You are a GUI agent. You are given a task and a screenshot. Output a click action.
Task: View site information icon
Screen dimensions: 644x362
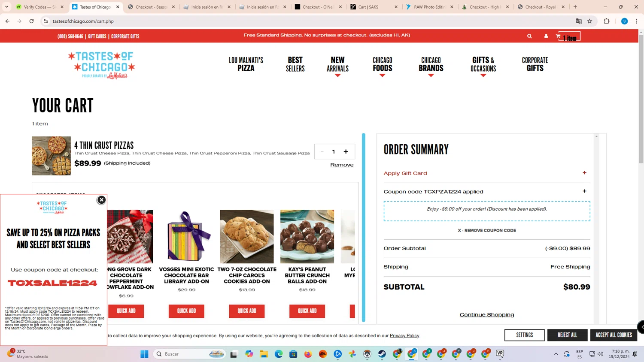click(x=46, y=21)
